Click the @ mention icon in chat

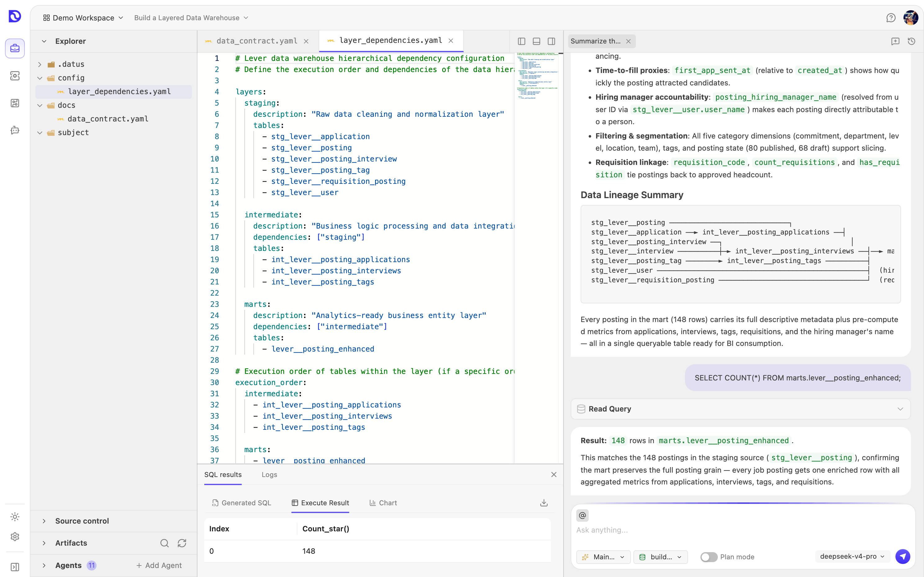click(582, 516)
